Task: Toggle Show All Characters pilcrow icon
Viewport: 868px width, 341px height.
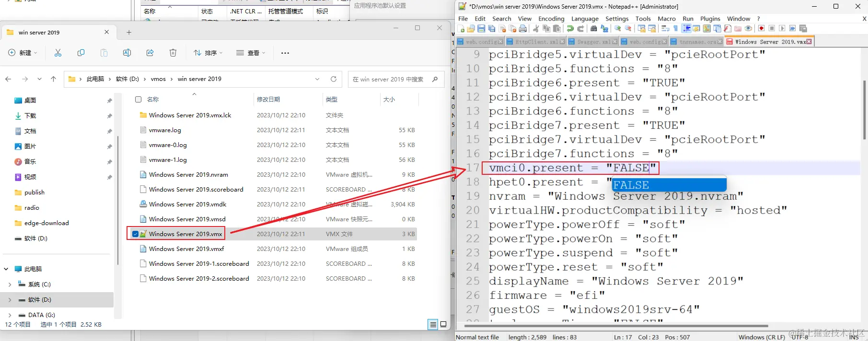Action: (676, 29)
